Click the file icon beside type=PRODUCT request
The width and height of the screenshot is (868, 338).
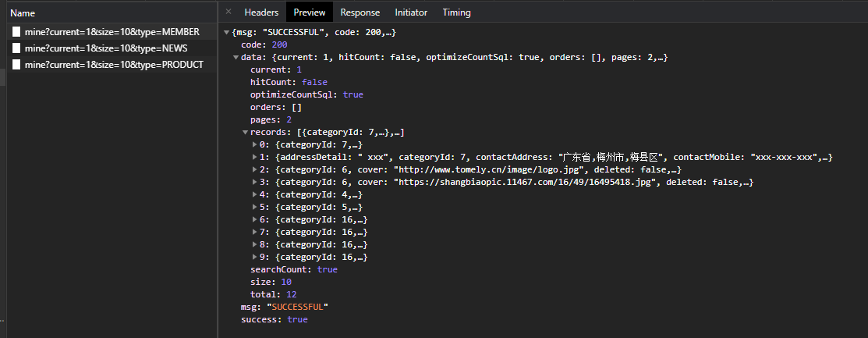[x=16, y=65]
